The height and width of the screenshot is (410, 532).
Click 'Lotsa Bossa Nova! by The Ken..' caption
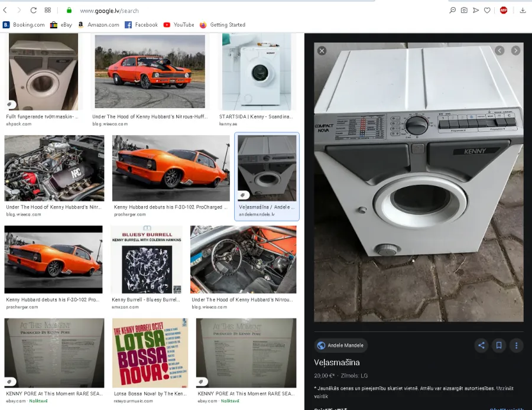click(x=150, y=393)
